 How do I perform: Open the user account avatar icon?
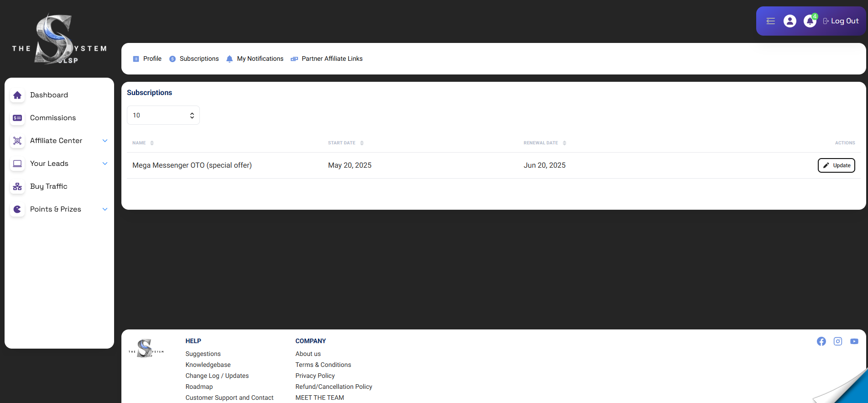790,21
